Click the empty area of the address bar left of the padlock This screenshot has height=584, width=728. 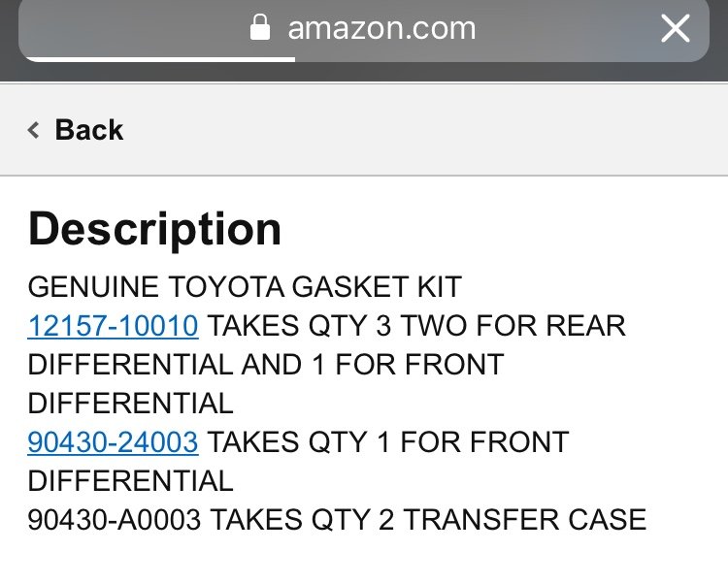click(x=135, y=28)
